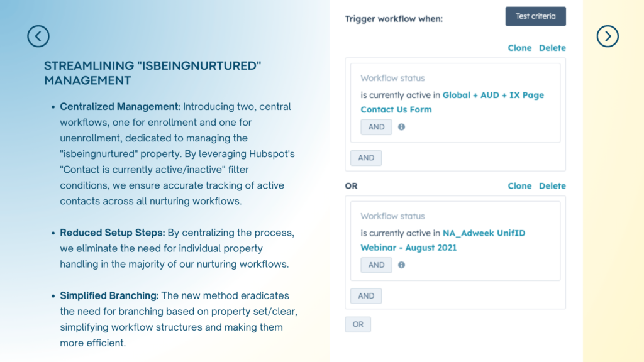Click AND inside the Global AUD filter card
Screen dimensions: 644x362
pyautogui.click(x=376, y=127)
